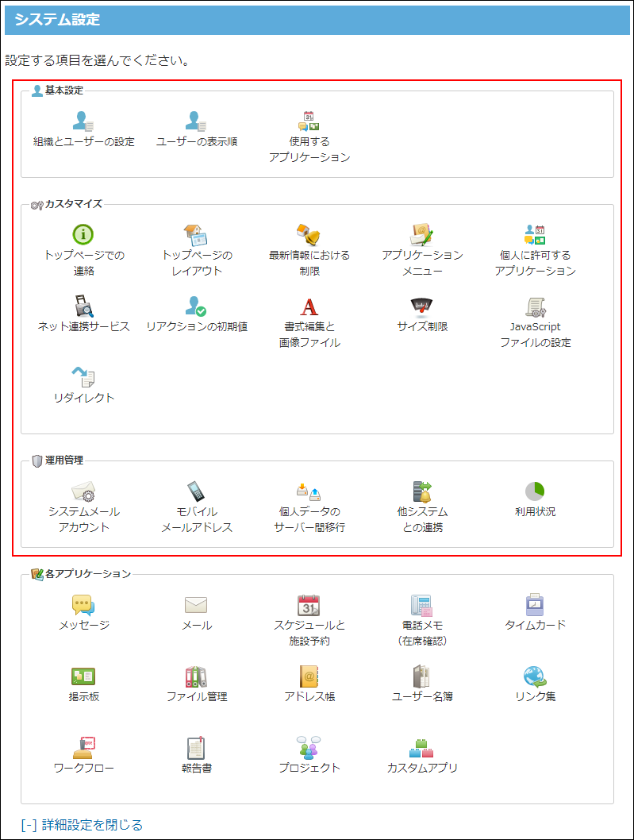Open 掲示板 bulletin board icon

pyautogui.click(x=83, y=676)
